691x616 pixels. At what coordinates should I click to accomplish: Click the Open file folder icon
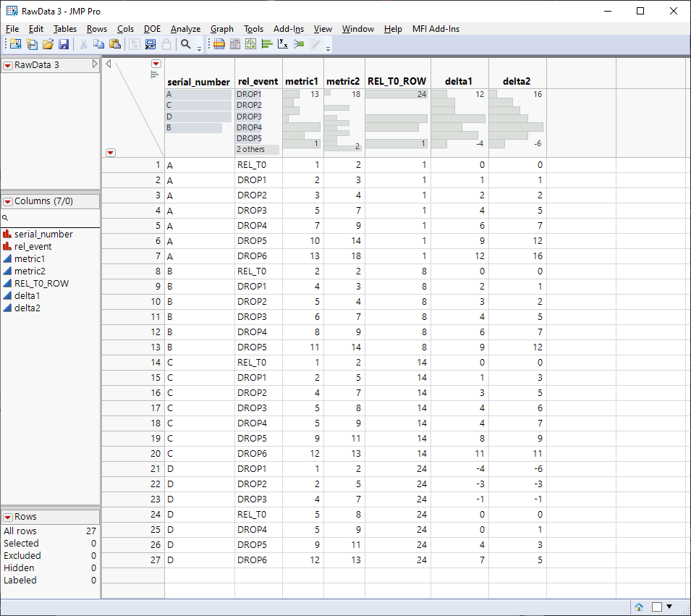[48, 44]
